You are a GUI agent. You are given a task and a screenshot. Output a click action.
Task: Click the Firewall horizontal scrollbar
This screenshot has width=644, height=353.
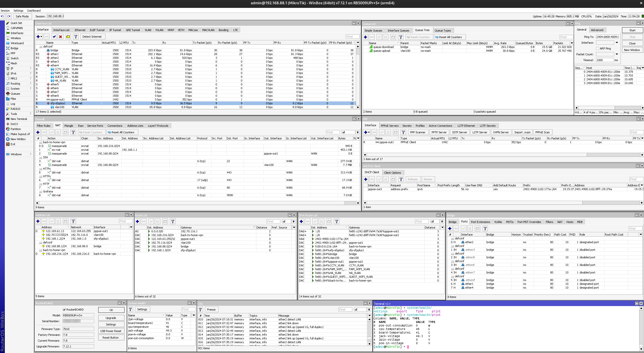pyautogui.click(x=197, y=203)
